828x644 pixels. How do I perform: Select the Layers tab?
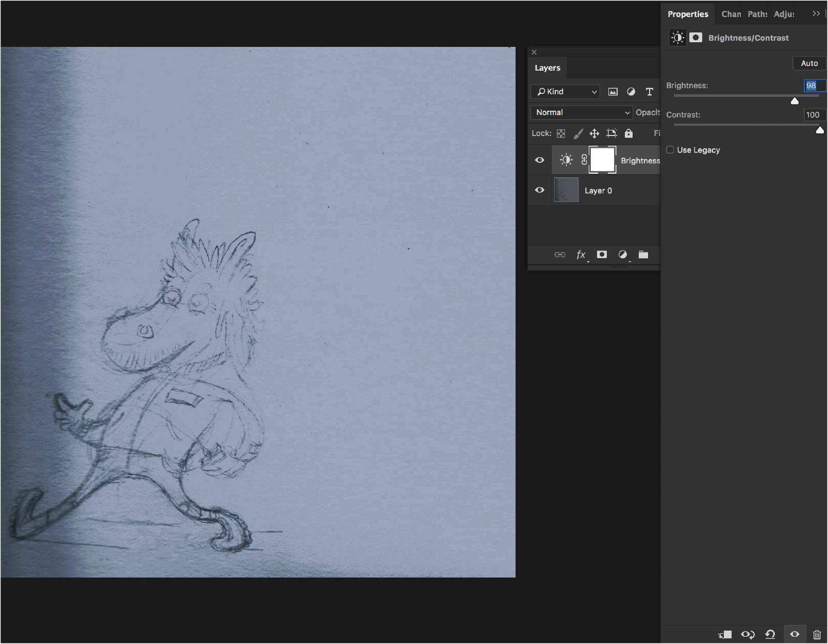pyautogui.click(x=548, y=67)
